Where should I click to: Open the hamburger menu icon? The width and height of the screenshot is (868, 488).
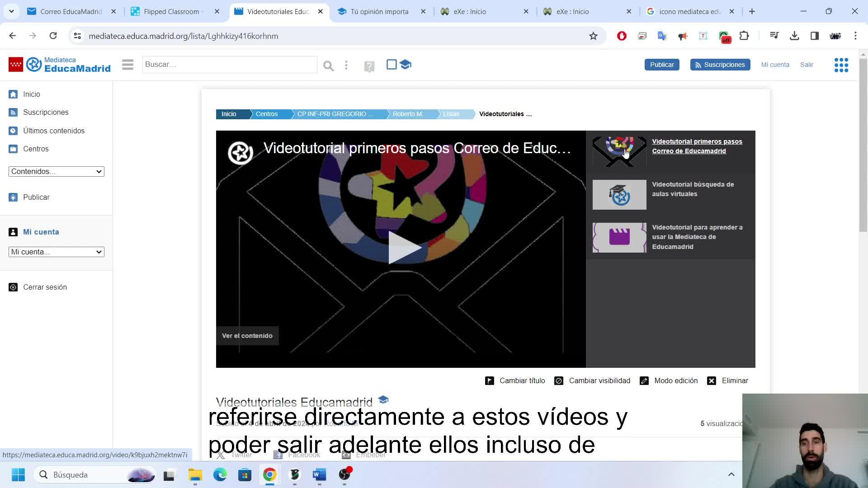127,65
